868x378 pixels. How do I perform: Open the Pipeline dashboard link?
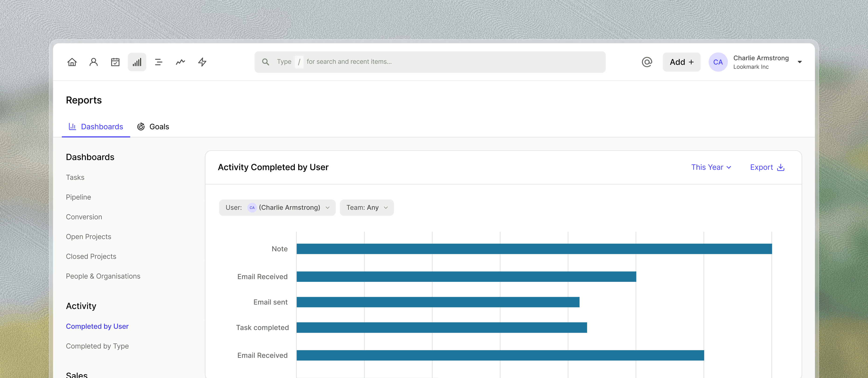[x=78, y=197]
